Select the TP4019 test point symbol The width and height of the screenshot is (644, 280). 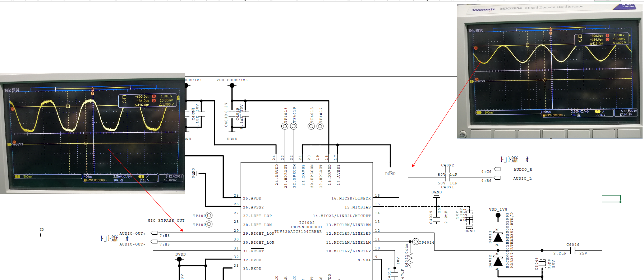pyautogui.click(x=294, y=126)
